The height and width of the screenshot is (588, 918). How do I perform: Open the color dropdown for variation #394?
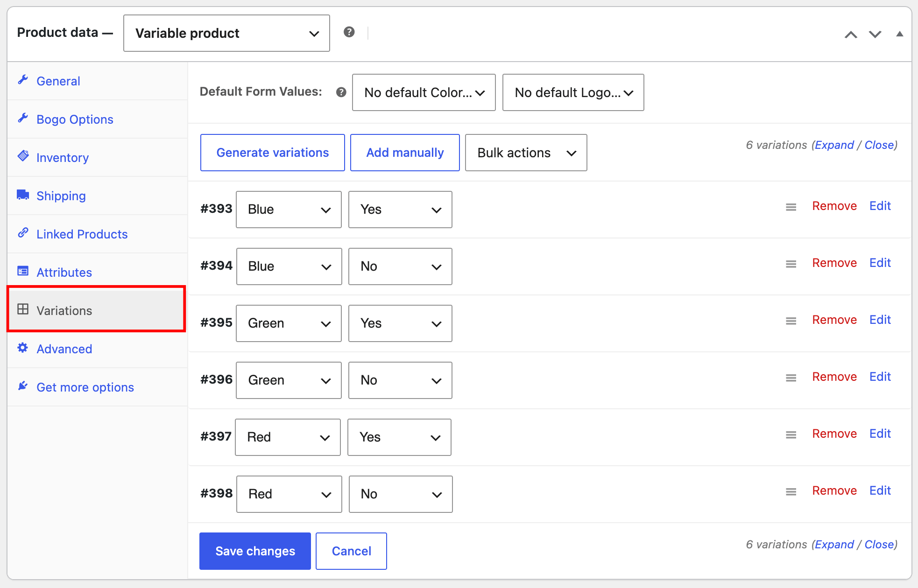(289, 266)
